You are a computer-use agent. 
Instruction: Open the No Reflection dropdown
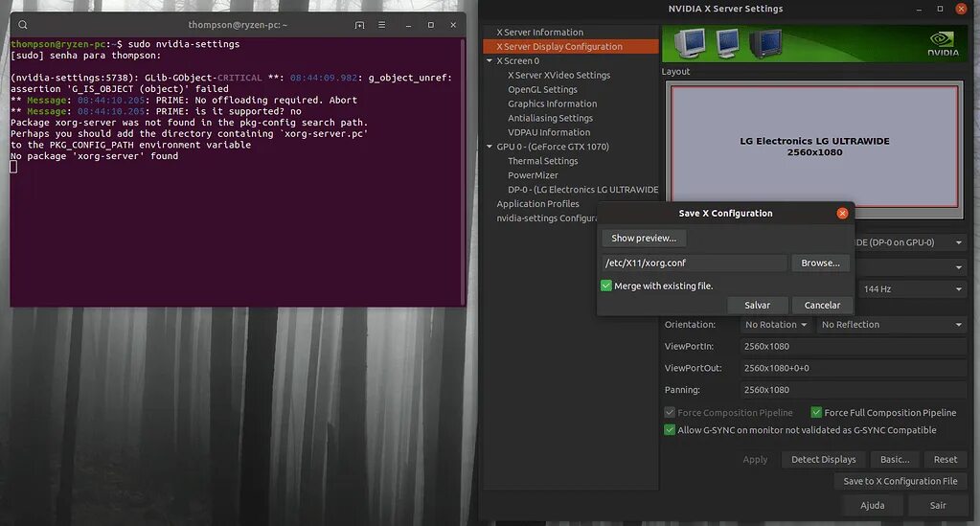891,325
